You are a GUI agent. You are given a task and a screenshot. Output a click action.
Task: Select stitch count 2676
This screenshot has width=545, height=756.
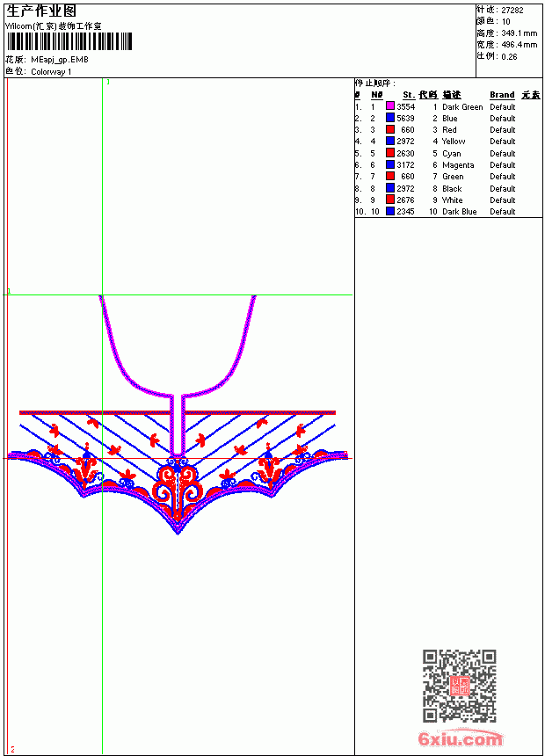pyautogui.click(x=405, y=200)
